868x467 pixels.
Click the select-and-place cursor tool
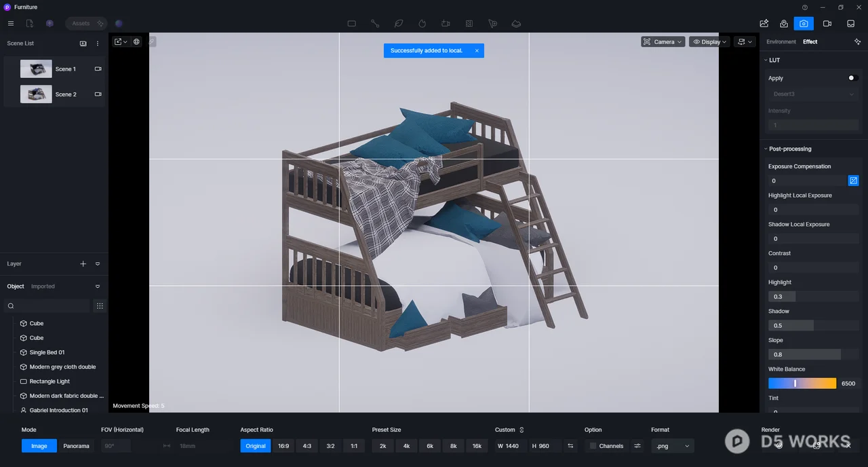pos(493,23)
